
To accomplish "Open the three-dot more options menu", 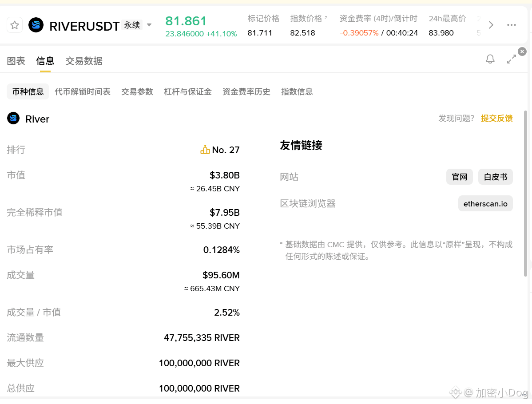I will pos(512,25).
